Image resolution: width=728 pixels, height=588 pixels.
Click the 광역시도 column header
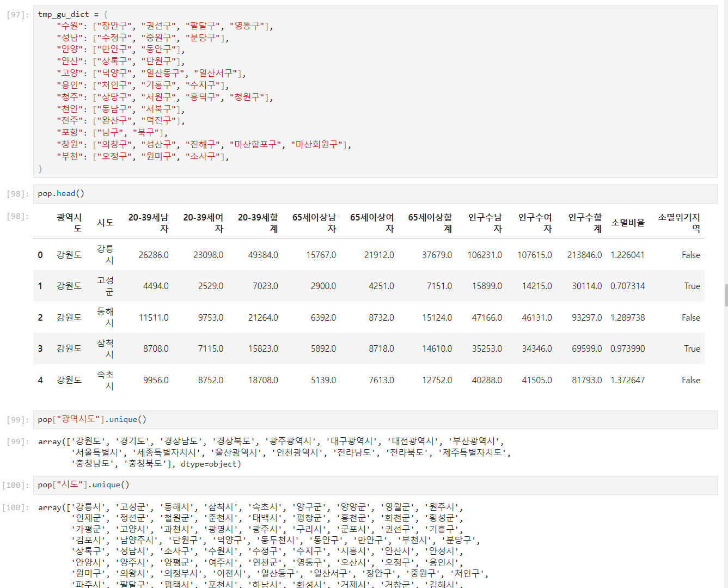tap(69, 223)
